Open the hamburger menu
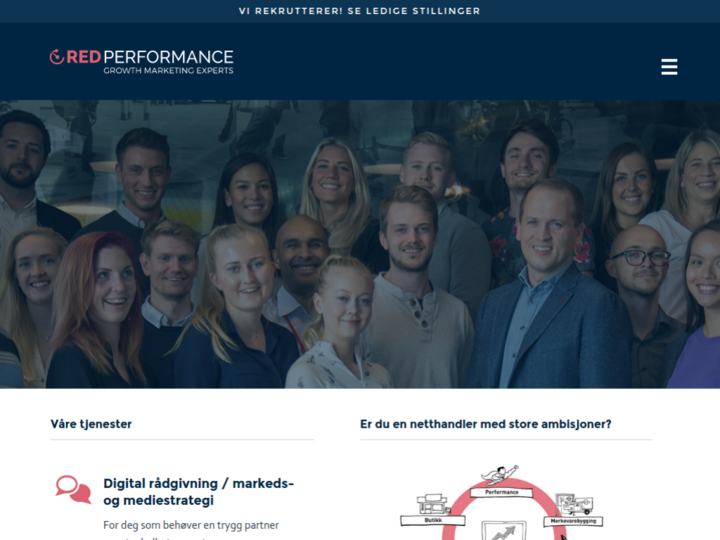 pos(669,67)
